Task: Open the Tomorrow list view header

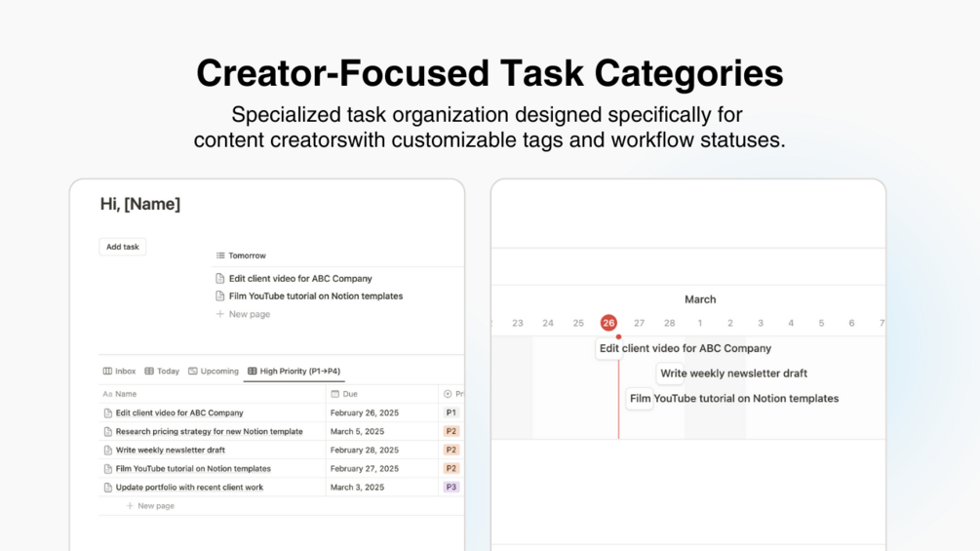Action: [x=241, y=256]
